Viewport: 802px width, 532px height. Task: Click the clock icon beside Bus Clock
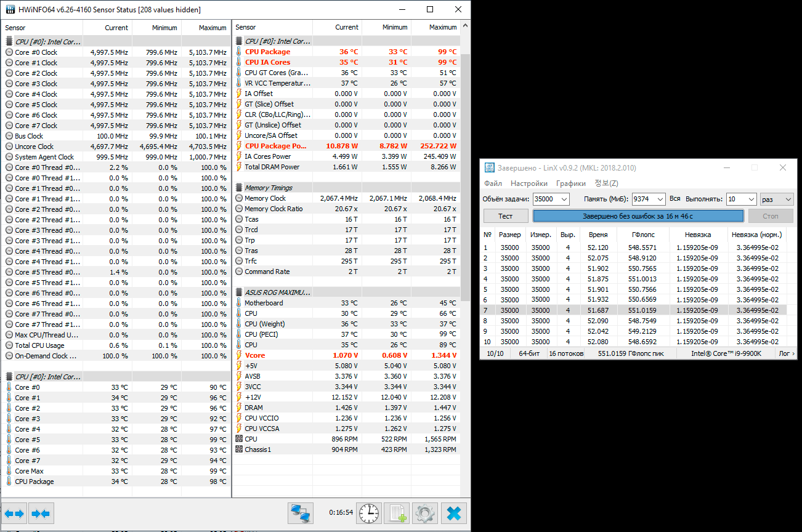coord(9,136)
